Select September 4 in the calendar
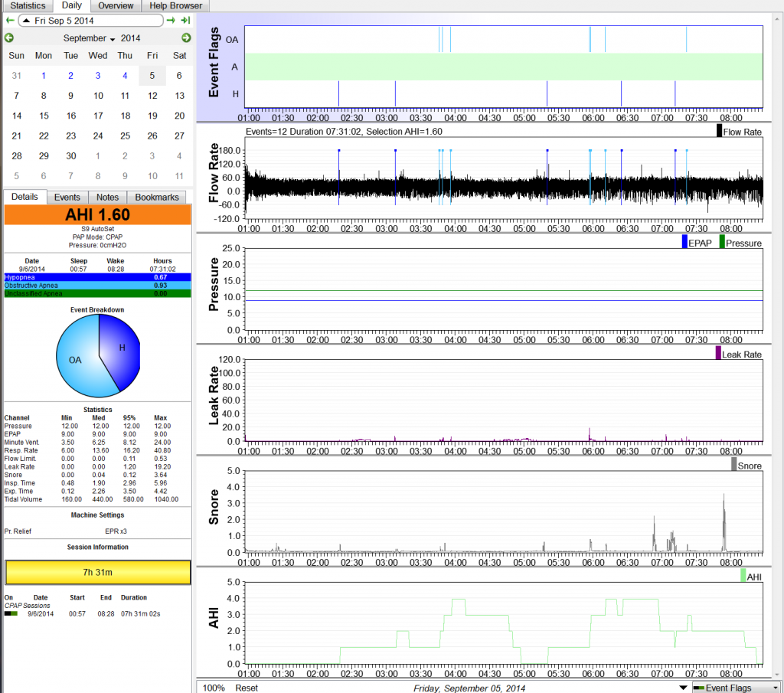784x693 pixels. point(125,76)
